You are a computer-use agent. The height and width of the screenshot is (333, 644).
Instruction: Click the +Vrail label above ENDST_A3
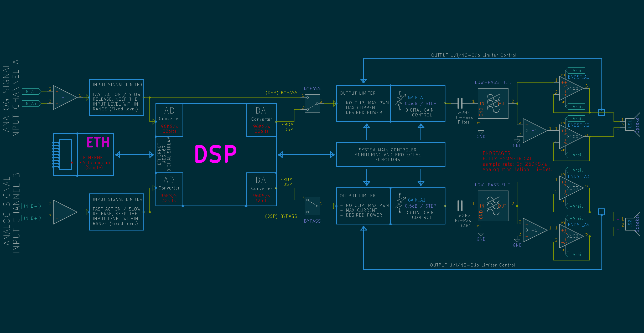[x=575, y=170]
